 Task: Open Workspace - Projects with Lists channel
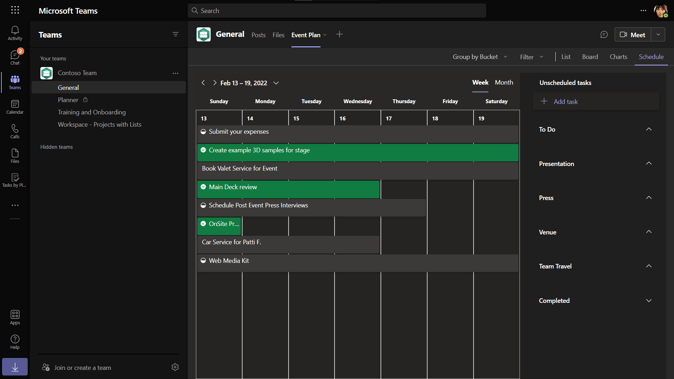[99, 124]
